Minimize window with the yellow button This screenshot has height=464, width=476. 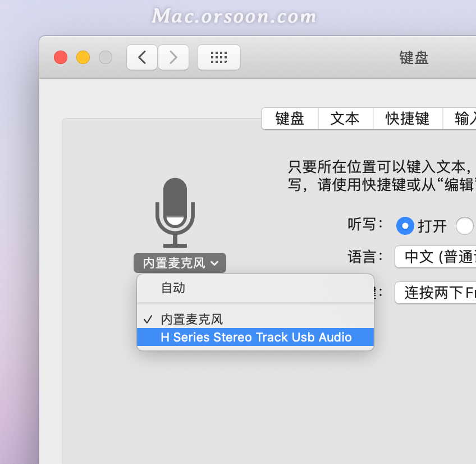point(83,57)
